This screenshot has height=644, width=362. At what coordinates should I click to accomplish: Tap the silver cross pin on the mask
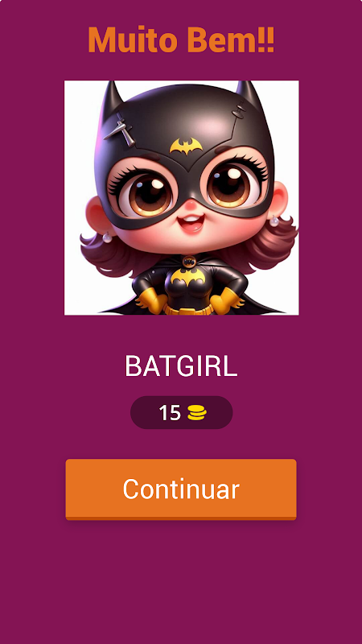[120, 131]
